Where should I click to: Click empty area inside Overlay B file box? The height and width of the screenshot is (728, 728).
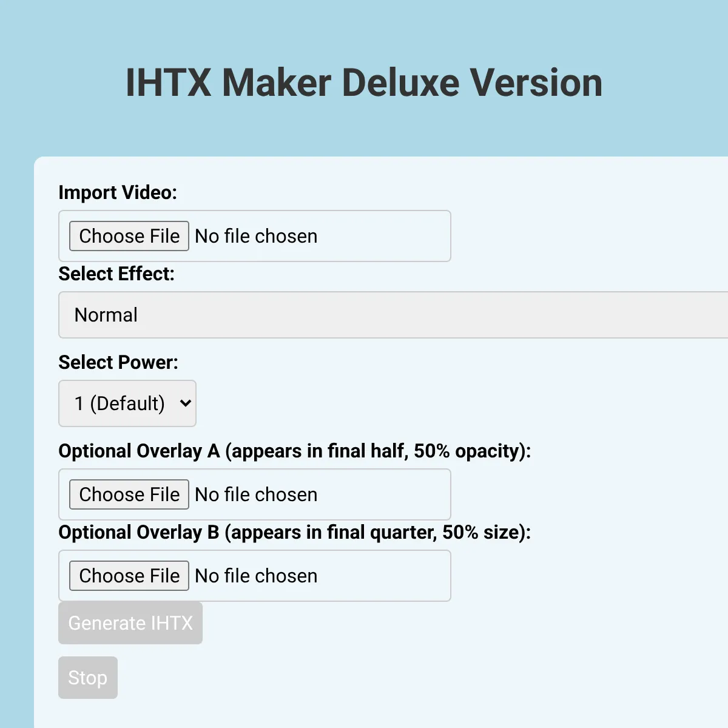pos(383,576)
